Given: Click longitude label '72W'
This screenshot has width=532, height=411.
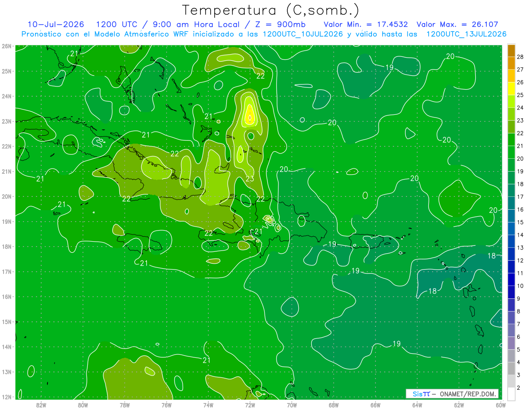Looking at the screenshot, I should pos(250,405).
